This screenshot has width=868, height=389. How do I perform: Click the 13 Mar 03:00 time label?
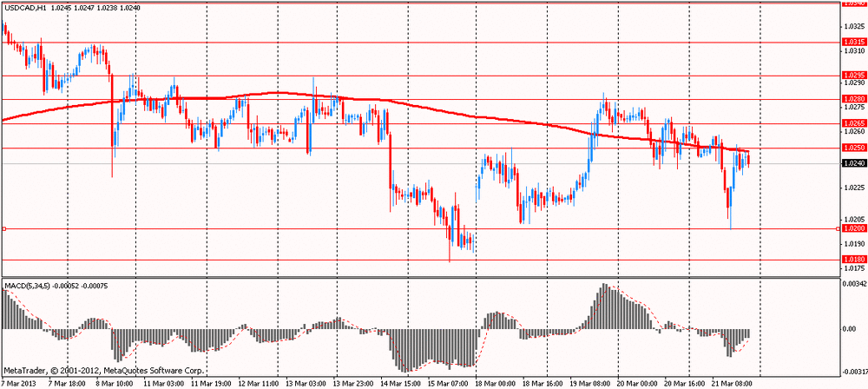306,383
